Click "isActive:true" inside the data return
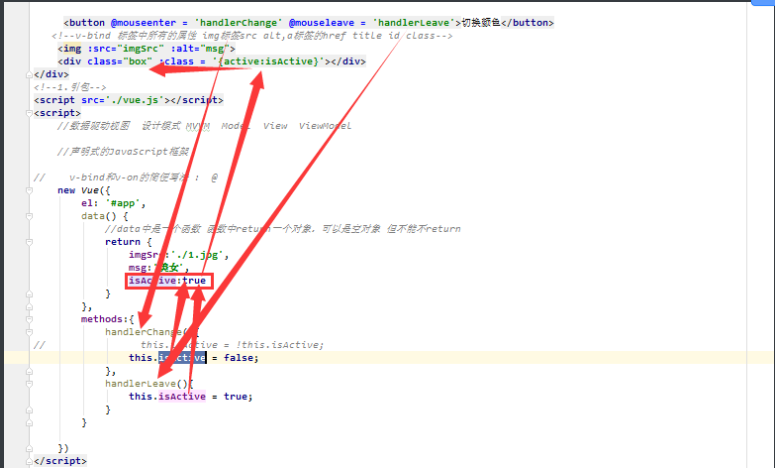775x468 pixels. (x=167, y=281)
